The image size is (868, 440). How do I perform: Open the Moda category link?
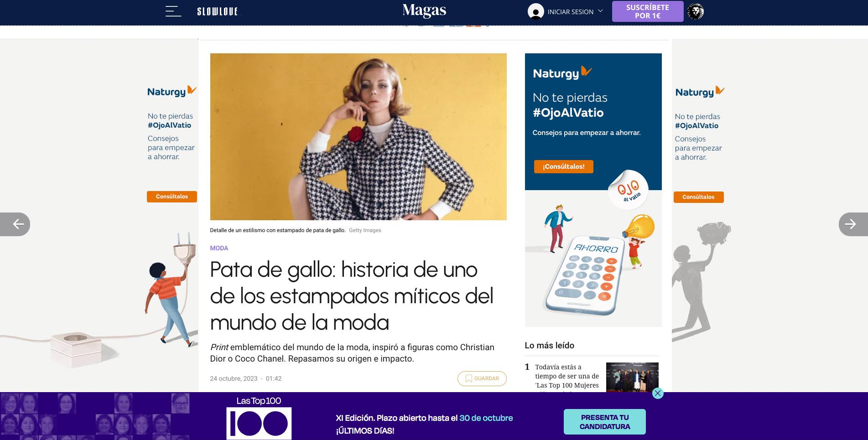point(219,248)
